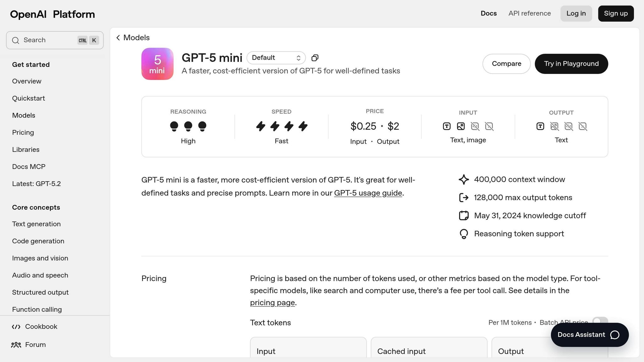
Task: Click the text input modality icon
Action: pos(447,126)
